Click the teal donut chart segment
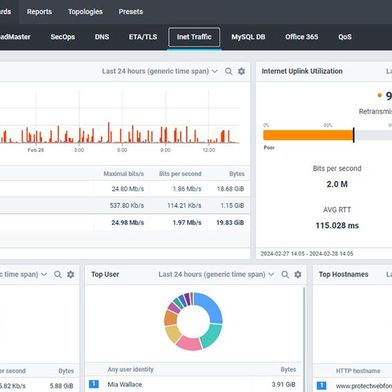Image resolution: width=392 pixels, height=392 pixels. (x=212, y=336)
